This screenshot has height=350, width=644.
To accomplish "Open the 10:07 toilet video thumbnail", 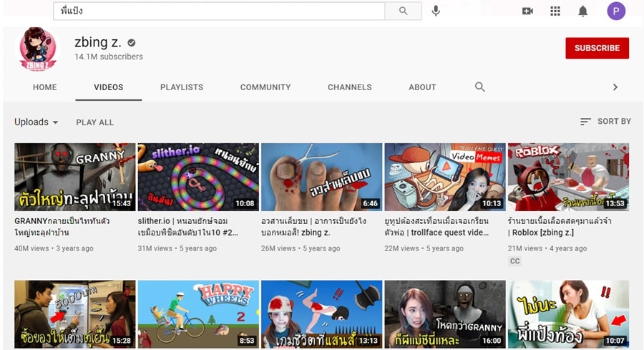I will pos(568,314).
